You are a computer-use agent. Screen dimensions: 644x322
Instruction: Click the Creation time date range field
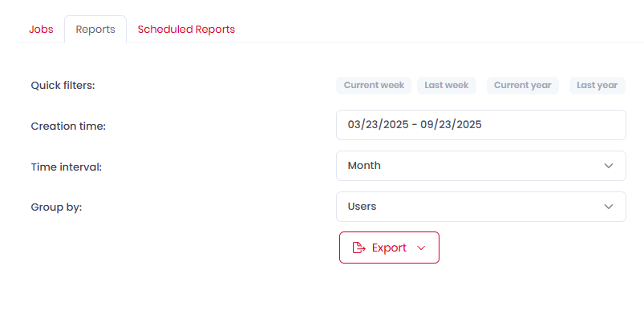pyautogui.click(x=480, y=125)
